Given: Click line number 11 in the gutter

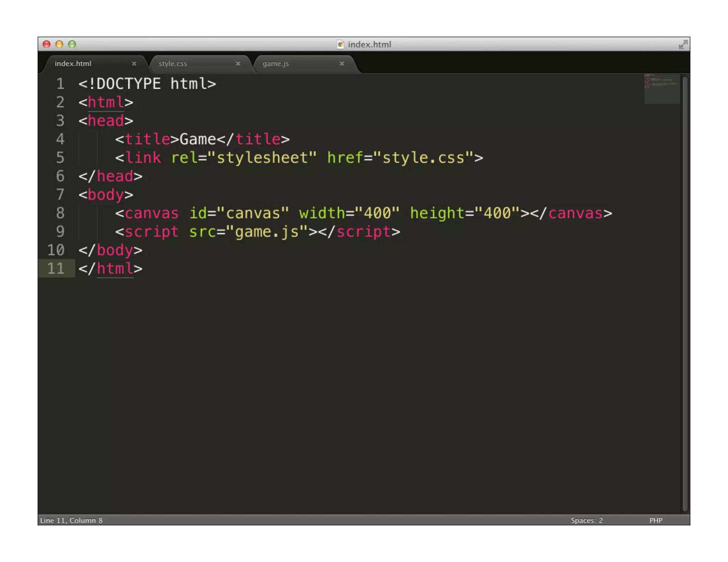Looking at the screenshot, I should click(56, 269).
